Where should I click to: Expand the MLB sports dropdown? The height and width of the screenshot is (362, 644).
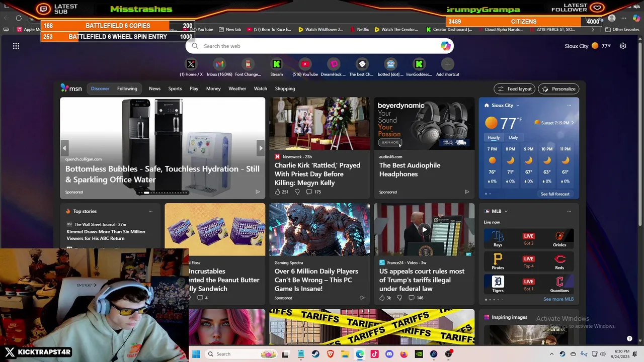tap(506, 211)
